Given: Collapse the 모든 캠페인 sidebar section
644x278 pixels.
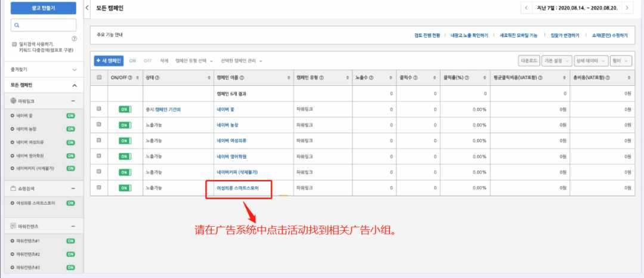Looking at the screenshot, I should (75, 85).
